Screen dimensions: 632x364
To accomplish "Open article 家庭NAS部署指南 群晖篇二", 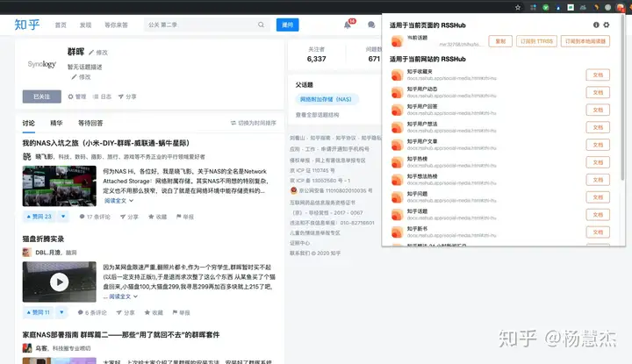I will 121,335.
